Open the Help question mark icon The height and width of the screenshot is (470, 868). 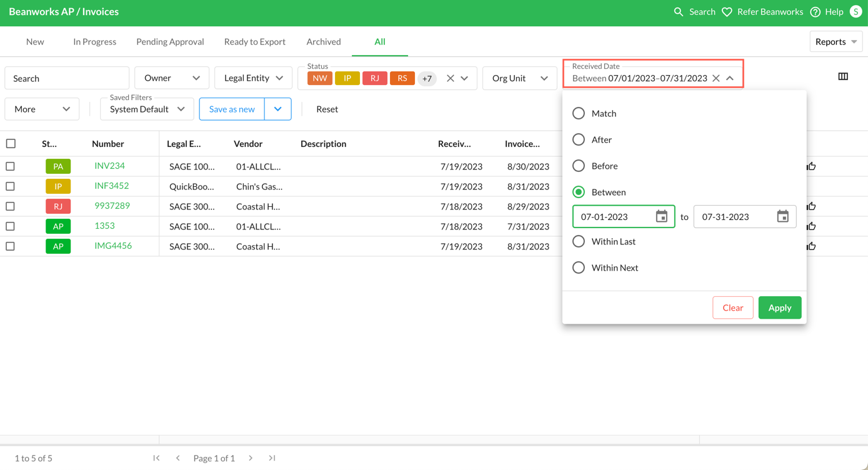click(x=815, y=12)
